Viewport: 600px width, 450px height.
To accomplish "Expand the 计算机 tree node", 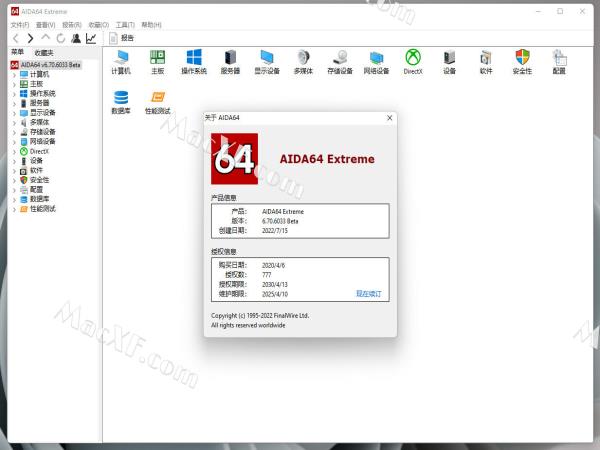I will (15, 75).
